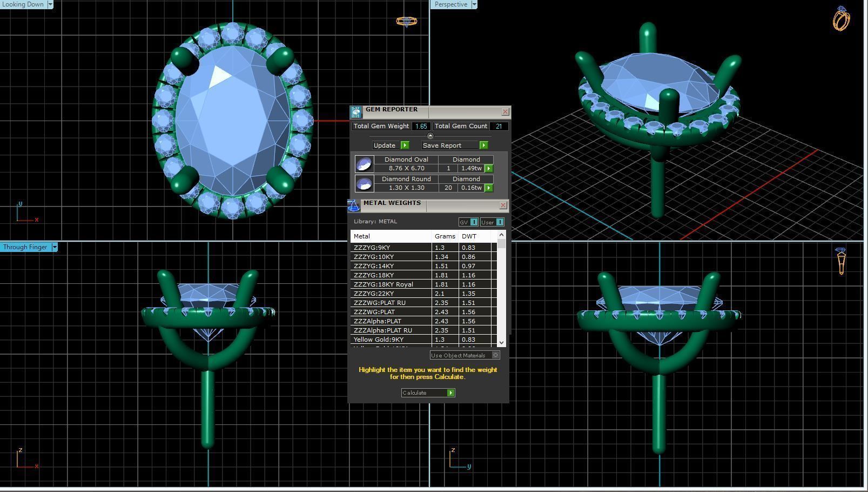Screen dimensions: 868x492
Task: Click the Metal Weights scale icon
Action: 354,205
